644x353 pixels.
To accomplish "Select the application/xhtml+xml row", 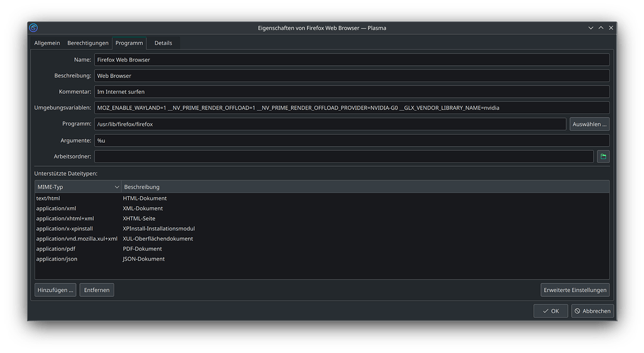I will click(322, 218).
